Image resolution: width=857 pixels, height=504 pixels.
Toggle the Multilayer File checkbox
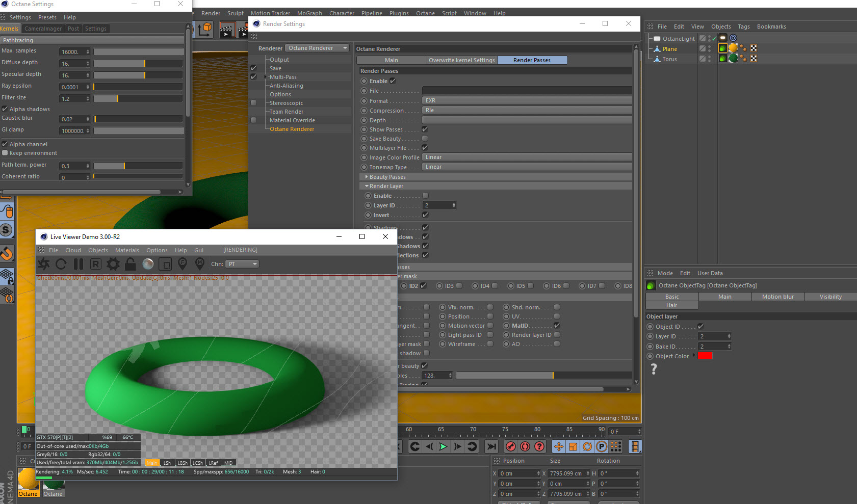[x=425, y=148]
